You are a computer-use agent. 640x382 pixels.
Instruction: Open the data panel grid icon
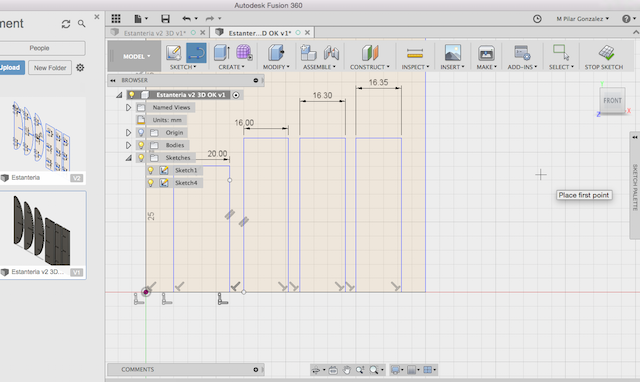click(x=116, y=18)
